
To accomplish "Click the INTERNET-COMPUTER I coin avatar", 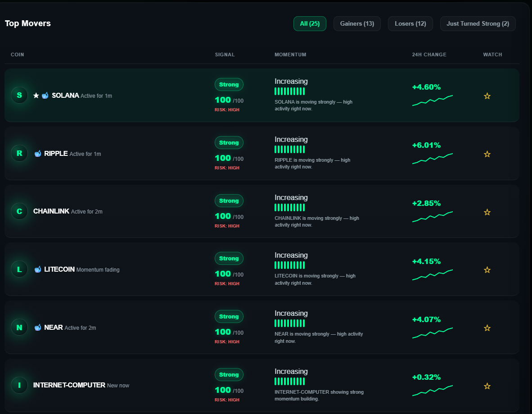I will [x=19, y=385].
